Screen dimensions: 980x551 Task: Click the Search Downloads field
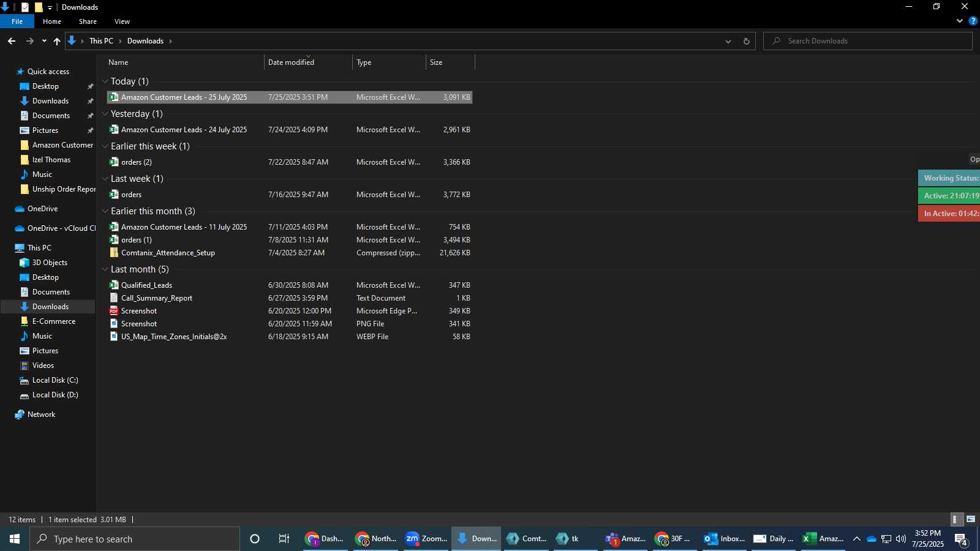[868, 41]
